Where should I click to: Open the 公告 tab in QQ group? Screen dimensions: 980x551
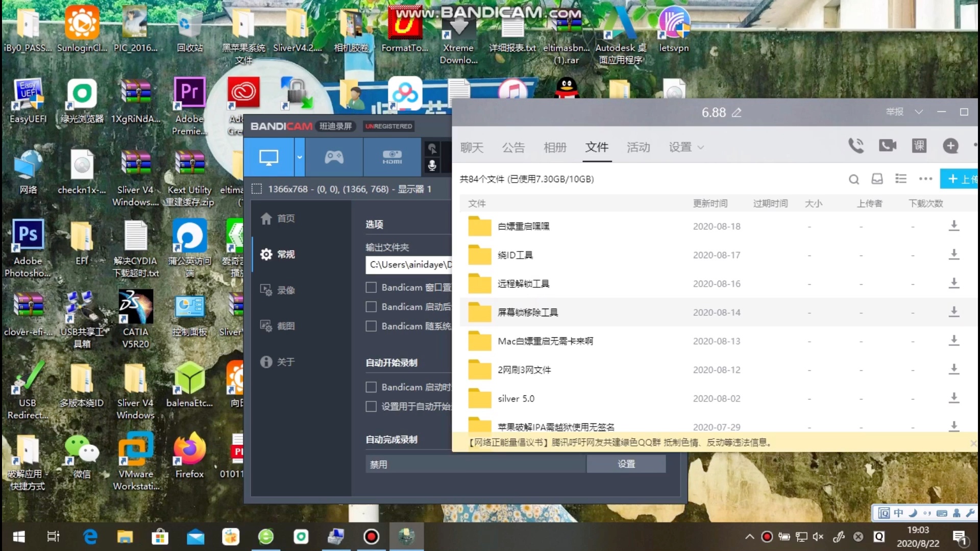513,147
